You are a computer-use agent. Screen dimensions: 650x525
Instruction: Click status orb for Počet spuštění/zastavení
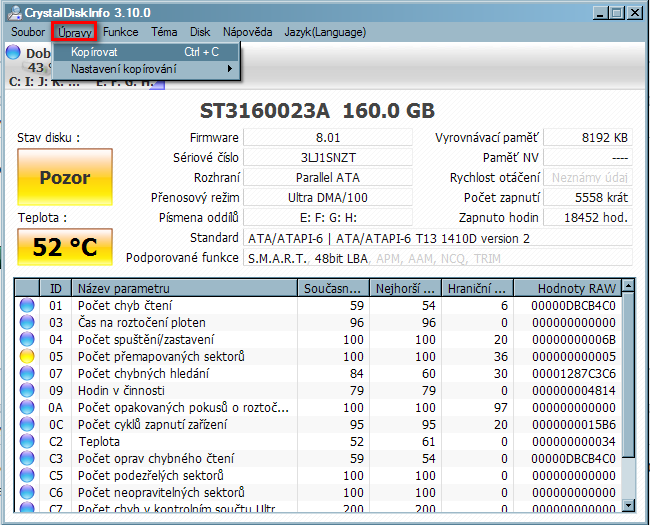tap(27, 339)
